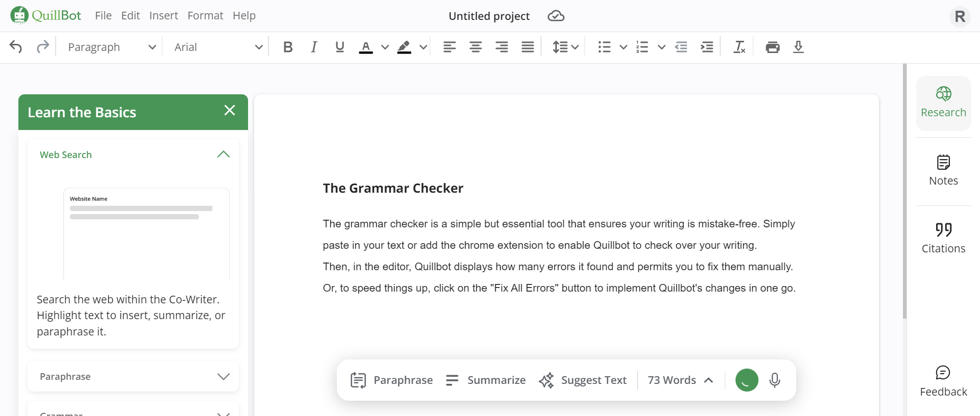Click the cloud save status icon
The image size is (980, 416).
point(556,16)
